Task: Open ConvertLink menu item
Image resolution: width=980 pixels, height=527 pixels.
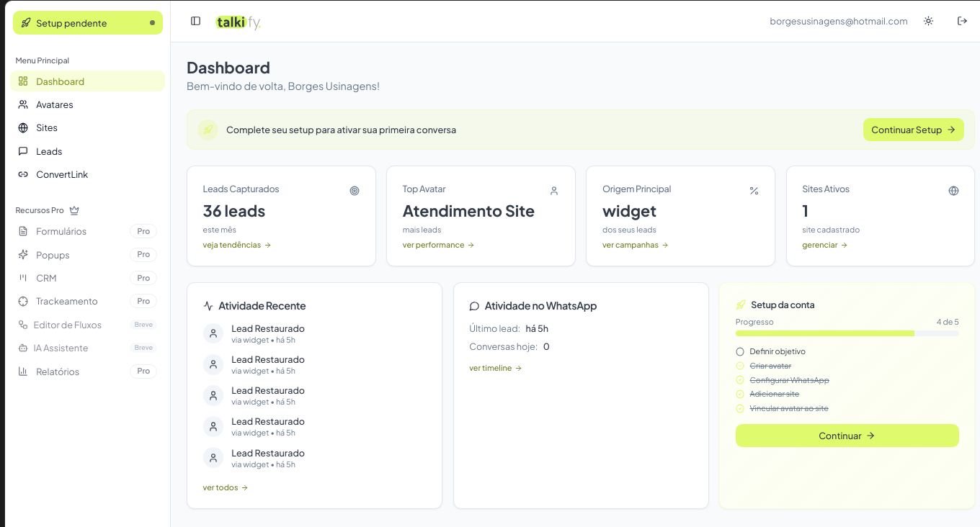Action: tap(88, 174)
